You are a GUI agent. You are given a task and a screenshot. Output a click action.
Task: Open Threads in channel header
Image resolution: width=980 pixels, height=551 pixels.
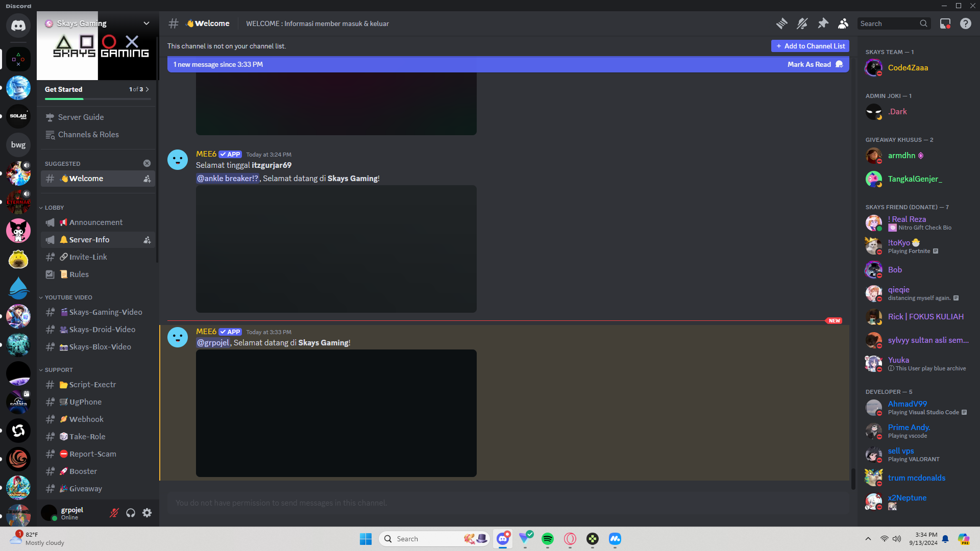tap(781, 23)
